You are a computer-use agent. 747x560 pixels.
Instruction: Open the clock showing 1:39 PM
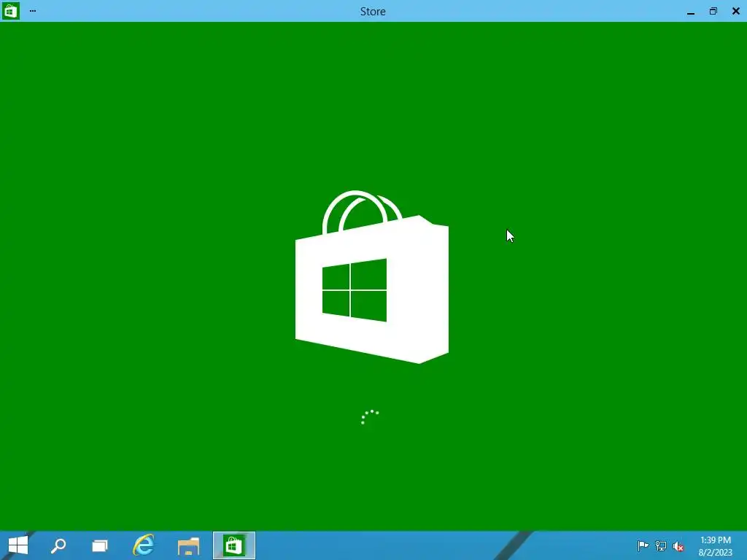point(715,545)
